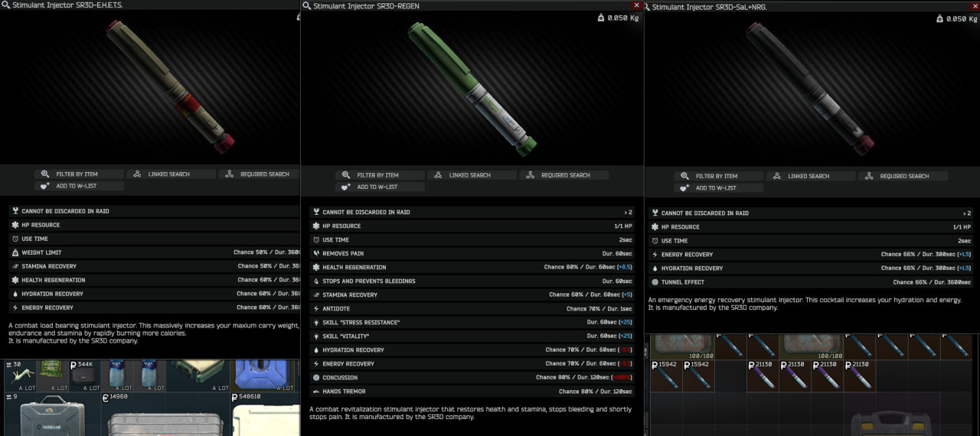Click Antidote icon in REGEN stats
Viewport: 980px width, 436px height.
tap(316, 308)
